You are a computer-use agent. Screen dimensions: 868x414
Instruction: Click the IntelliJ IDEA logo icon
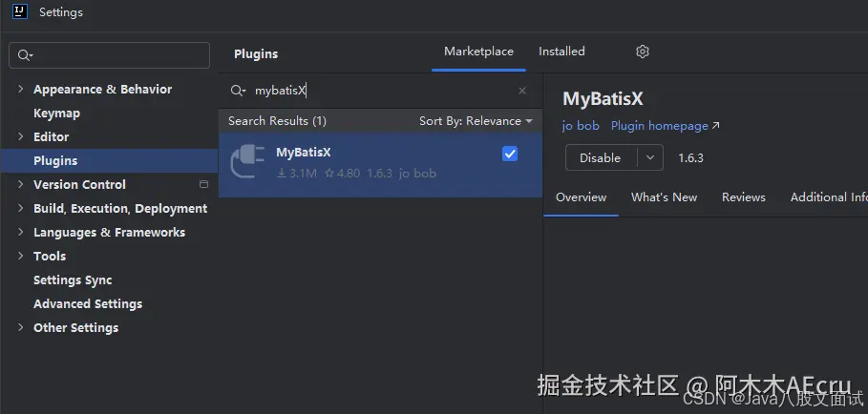(20, 11)
